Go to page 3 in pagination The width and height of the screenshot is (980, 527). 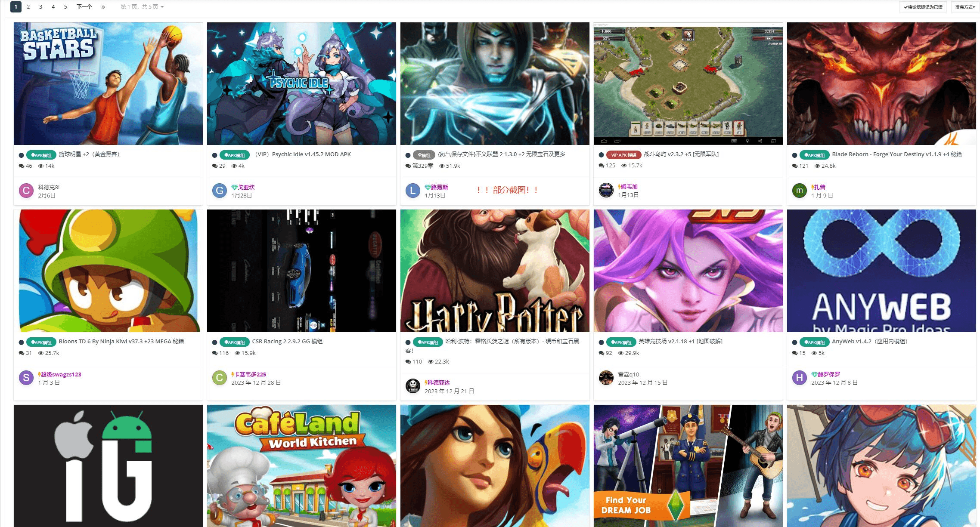[x=40, y=7]
